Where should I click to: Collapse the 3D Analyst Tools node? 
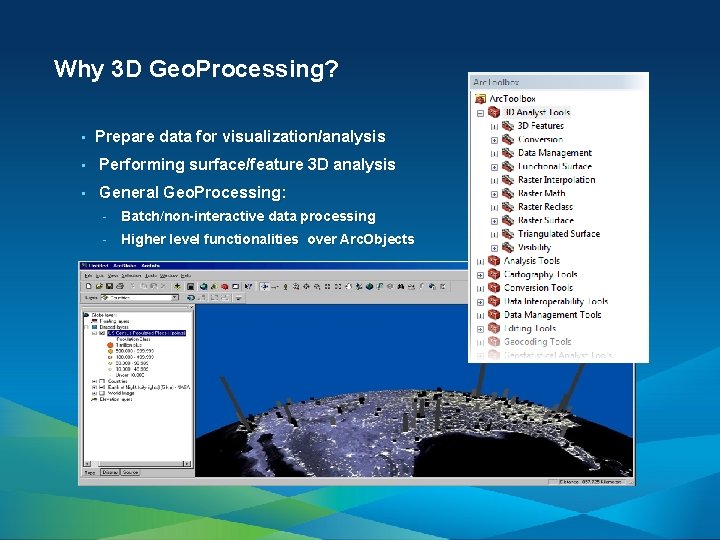[x=480, y=113]
